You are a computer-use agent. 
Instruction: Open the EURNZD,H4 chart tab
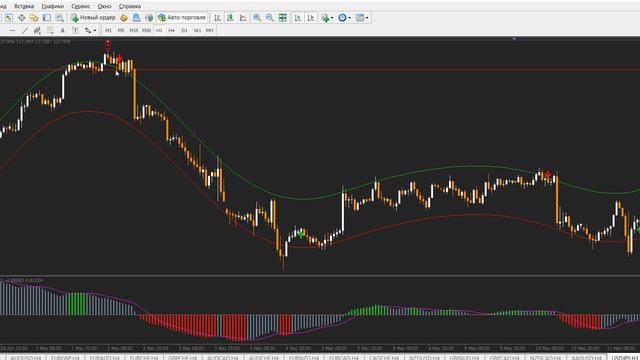[x=304, y=358]
